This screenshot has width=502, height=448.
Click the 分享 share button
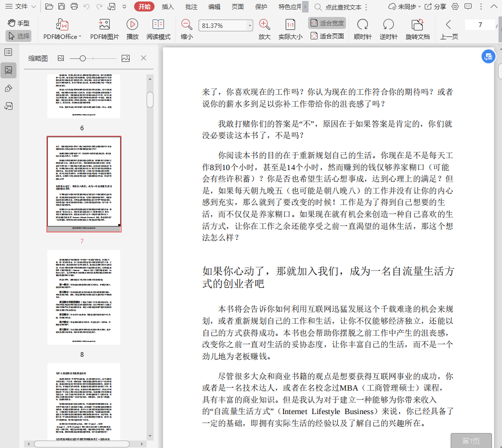[435, 6]
